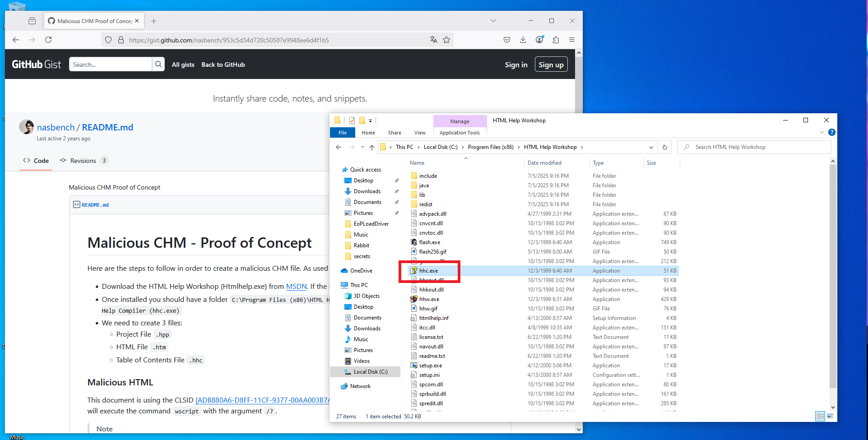Select hhw.exe file
This screenshot has width=868, height=440.
(429, 299)
